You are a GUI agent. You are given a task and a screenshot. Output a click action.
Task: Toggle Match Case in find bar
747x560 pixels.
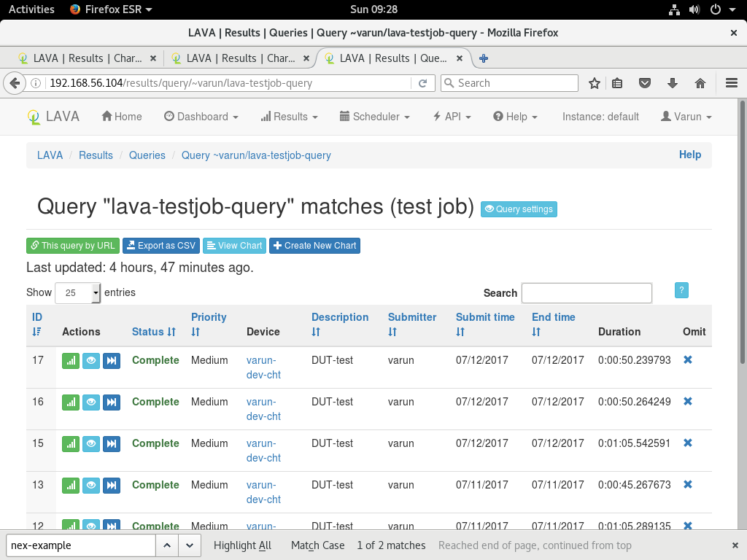(317, 545)
